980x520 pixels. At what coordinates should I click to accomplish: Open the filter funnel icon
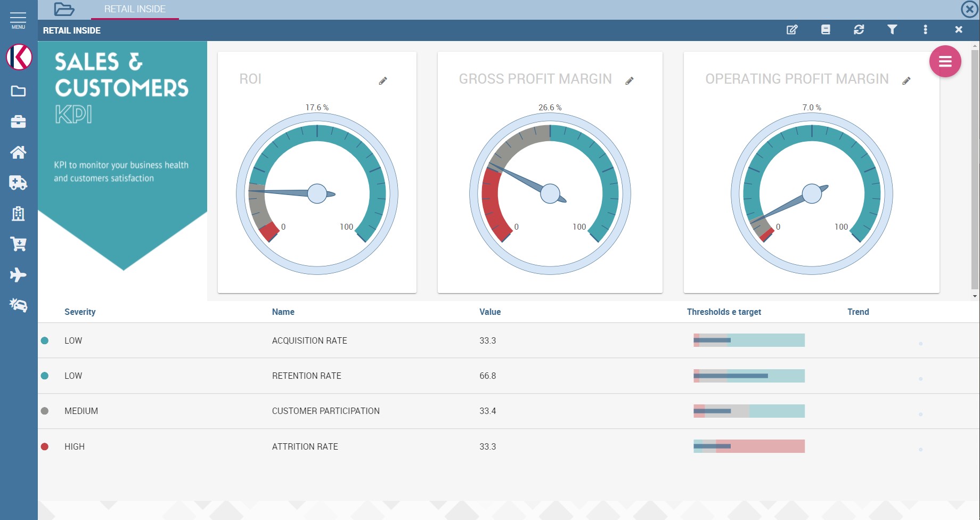[892, 30]
